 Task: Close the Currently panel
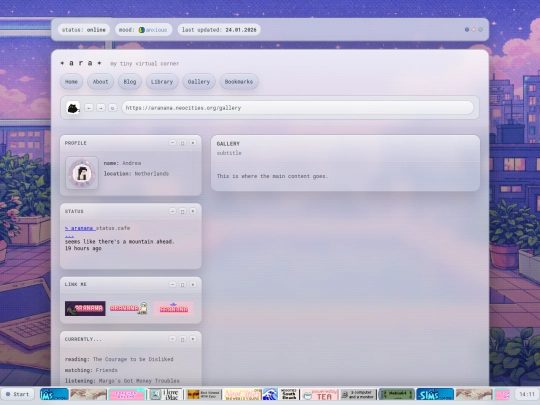coord(193,339)
